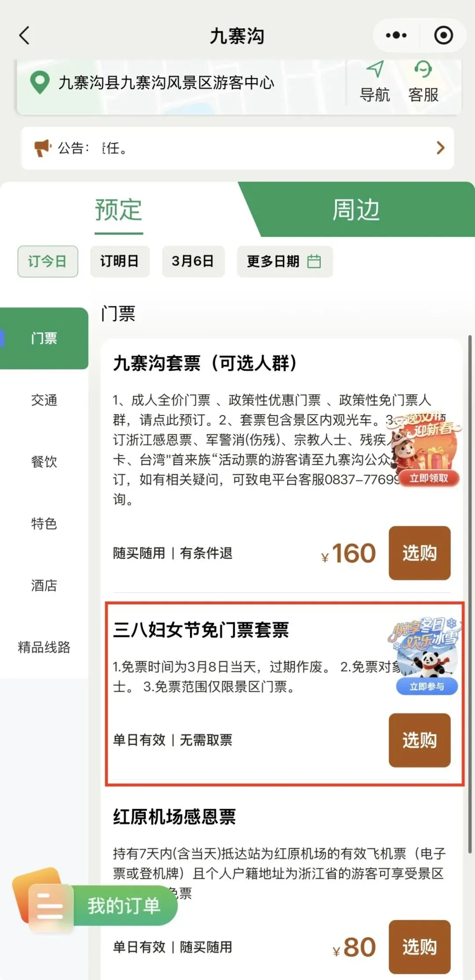The width and height of the screenshot is (475, 980).
Task: Select 交通 in the left sidebar
Action: click(44, 400)
